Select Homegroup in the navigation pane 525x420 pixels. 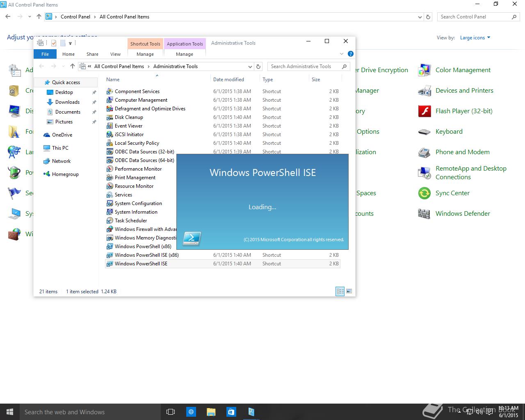coord(65,174)
